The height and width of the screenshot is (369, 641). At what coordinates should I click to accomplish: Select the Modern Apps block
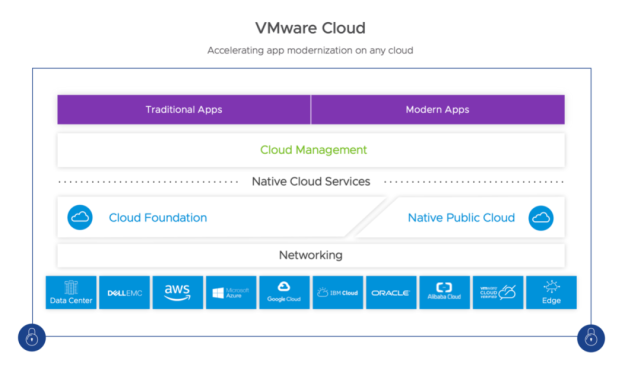438,110
